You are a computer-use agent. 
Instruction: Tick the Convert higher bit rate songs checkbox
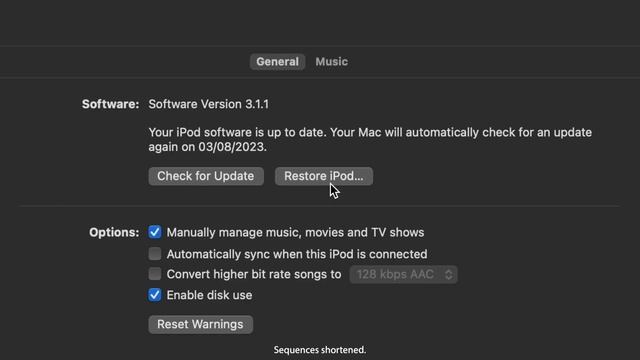(x=155, y=273)
